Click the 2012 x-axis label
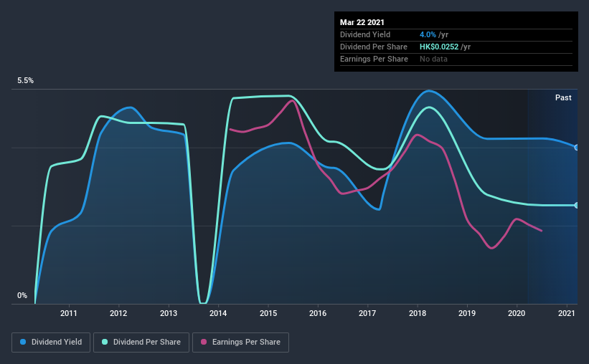The width and height of the screenshot is (589, 364). [x=118, y=313]
